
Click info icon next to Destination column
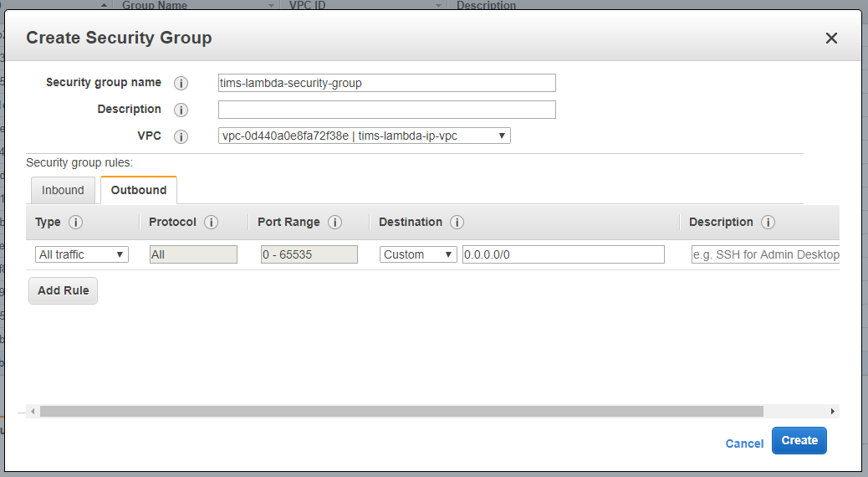tap(457, 222)
